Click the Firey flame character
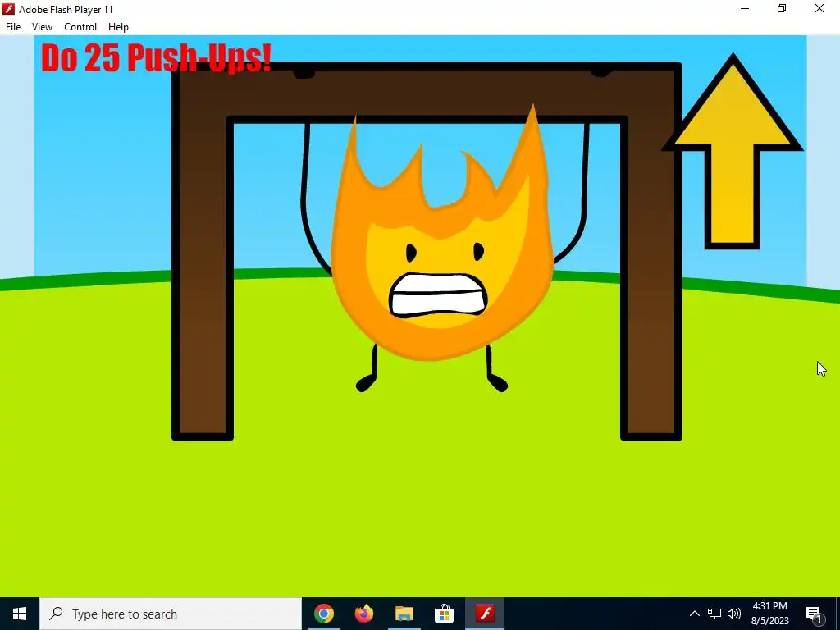The width and height of the screenshot is (840, 630). [441, 246]
